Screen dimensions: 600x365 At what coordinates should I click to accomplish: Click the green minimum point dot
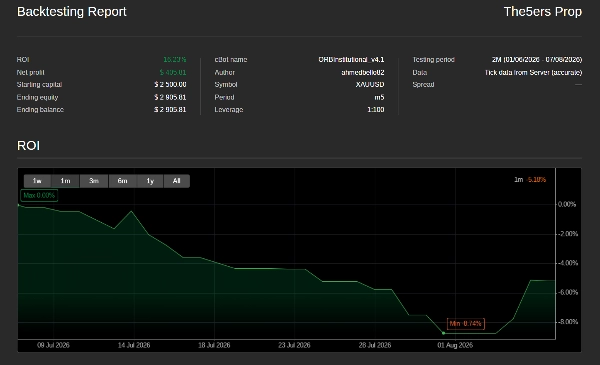coord(443,333)
